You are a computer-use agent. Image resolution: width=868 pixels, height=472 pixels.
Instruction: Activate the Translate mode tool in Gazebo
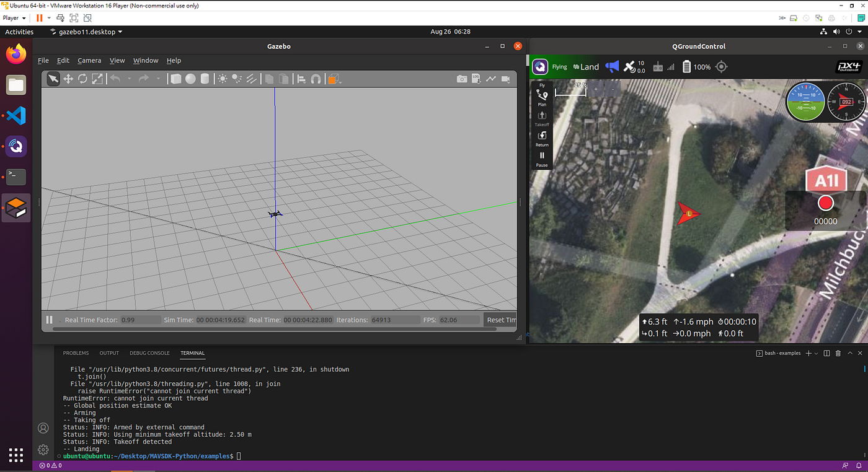[x=68, y=79]
